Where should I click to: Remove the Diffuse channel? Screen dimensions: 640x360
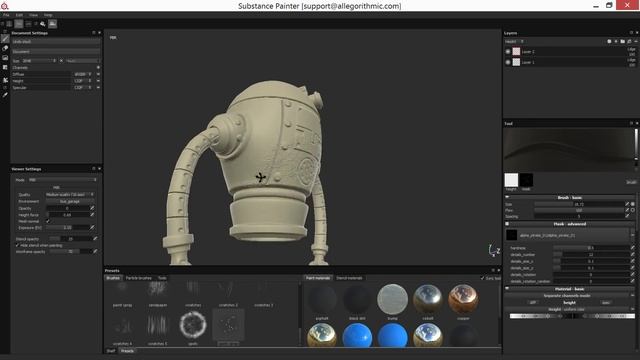click(98, 74)
